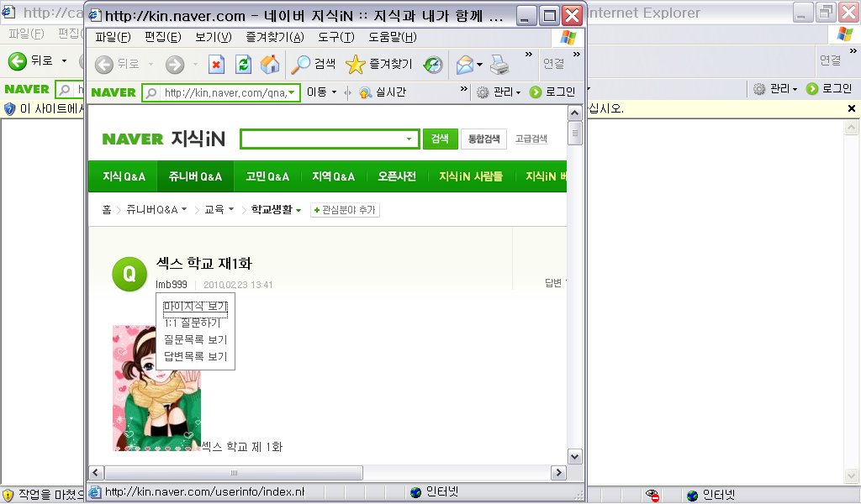Screen dimensions: 861x504
Task: Click the mail envelope icon in the toolbar
Action: (464, 65)
